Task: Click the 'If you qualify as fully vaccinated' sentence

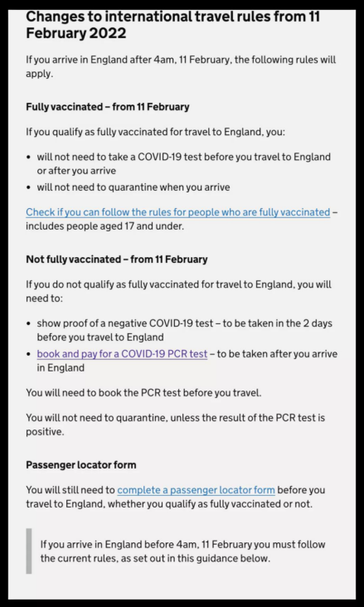Action: click(x=155, y=132)
